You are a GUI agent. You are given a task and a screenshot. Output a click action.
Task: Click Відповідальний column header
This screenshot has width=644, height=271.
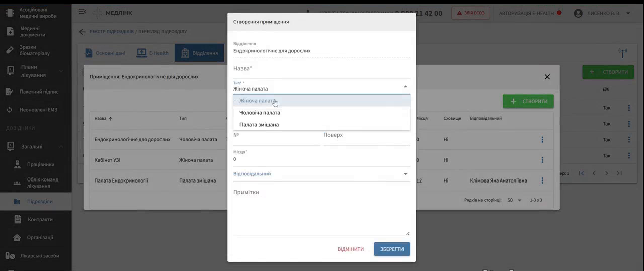tap(486, 119)
